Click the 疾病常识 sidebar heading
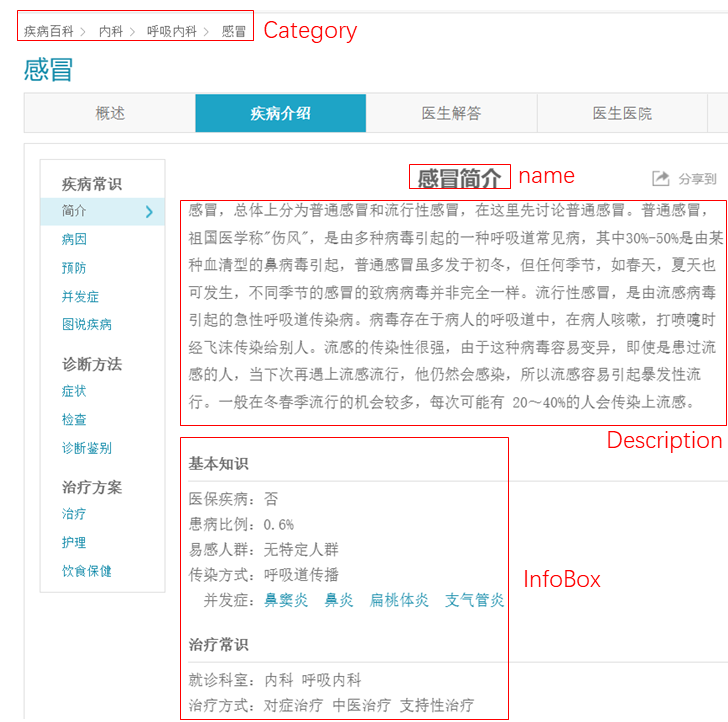 coord(91,184)
